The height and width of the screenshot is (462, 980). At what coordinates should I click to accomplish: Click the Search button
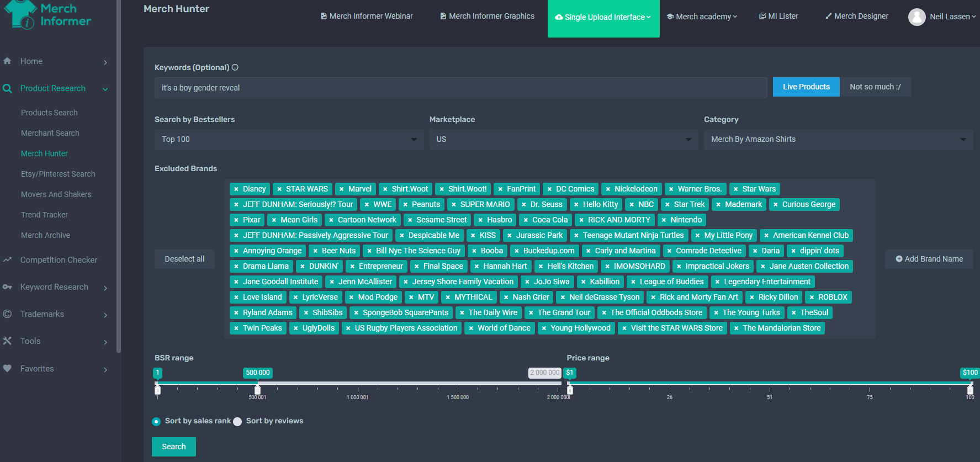click(x=174, y=447)
